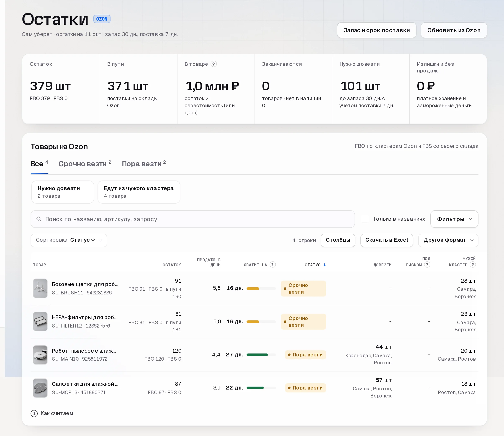Click the info icon next to Как считаем

pyautogui.click(x=34, y=413)
